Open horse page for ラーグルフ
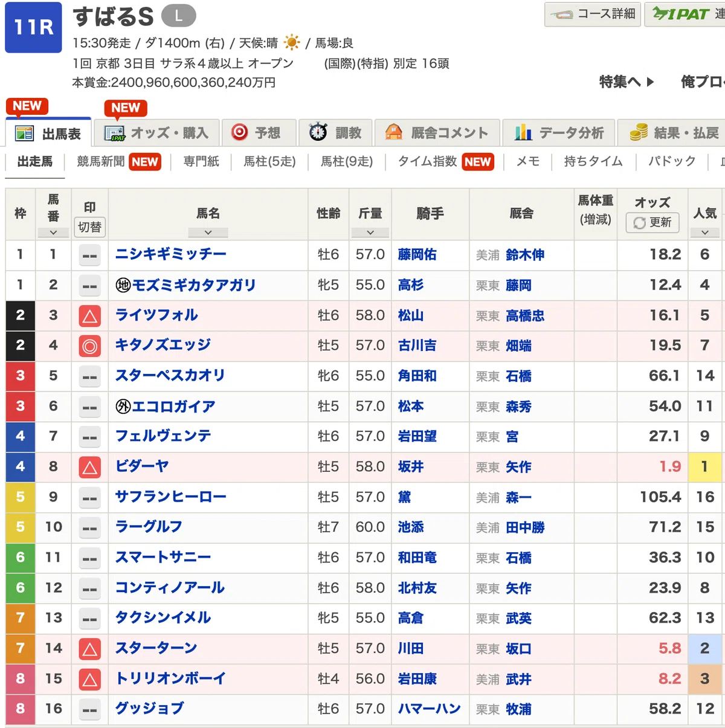The height and width of the screenshot is (728, 725). (149, 527)
